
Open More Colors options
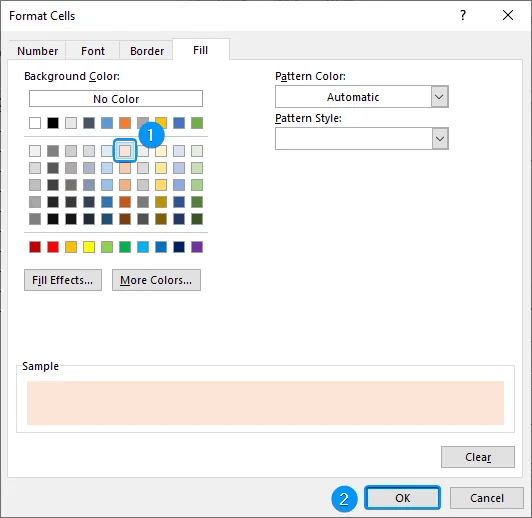tap(156, 280)
